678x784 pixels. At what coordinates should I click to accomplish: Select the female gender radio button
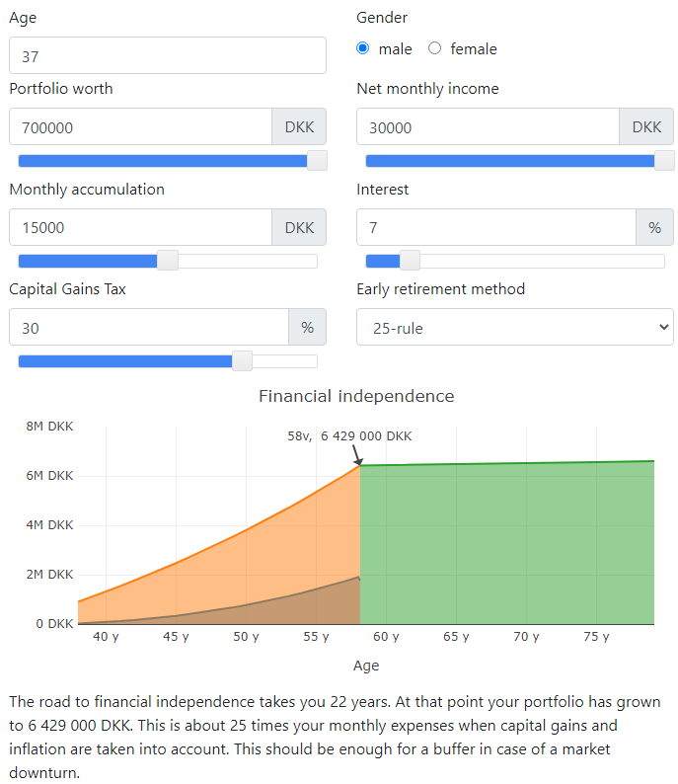tap(434, 48)
